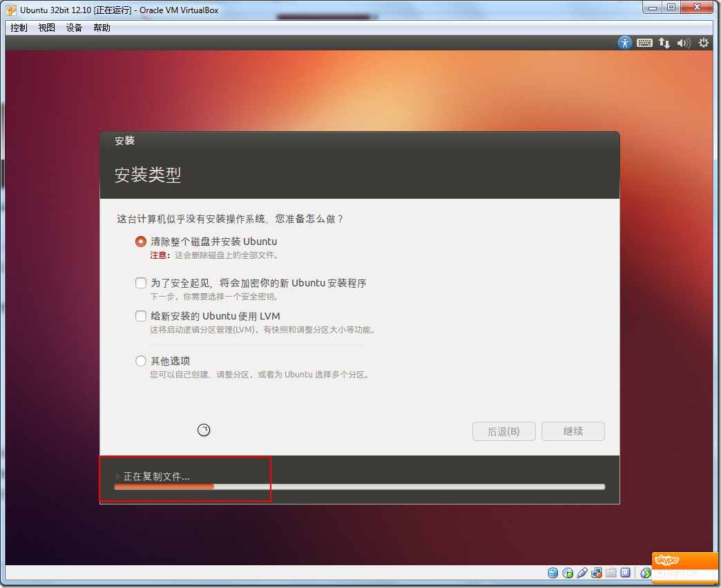Click the red 注意 warning text

click(160, 255)
